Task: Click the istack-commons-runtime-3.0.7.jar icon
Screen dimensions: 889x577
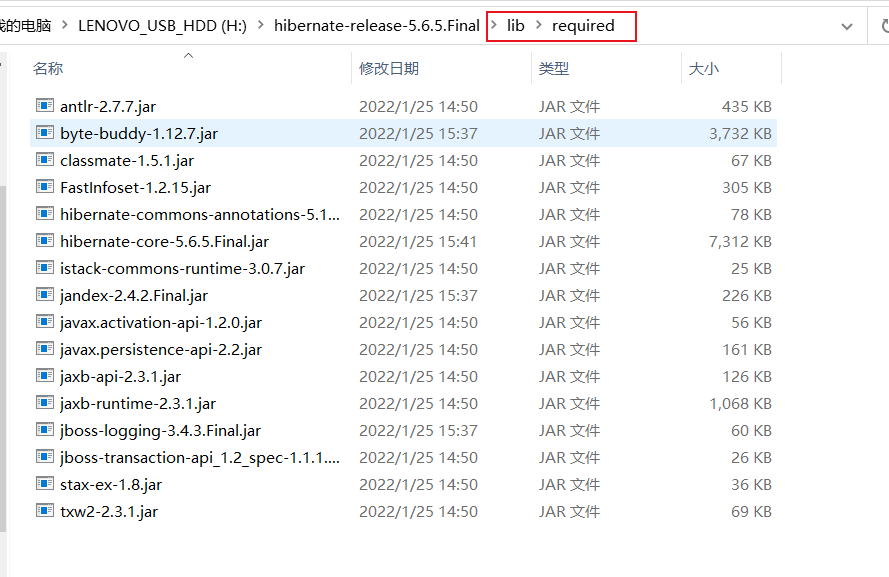Action: click(45, 268)
